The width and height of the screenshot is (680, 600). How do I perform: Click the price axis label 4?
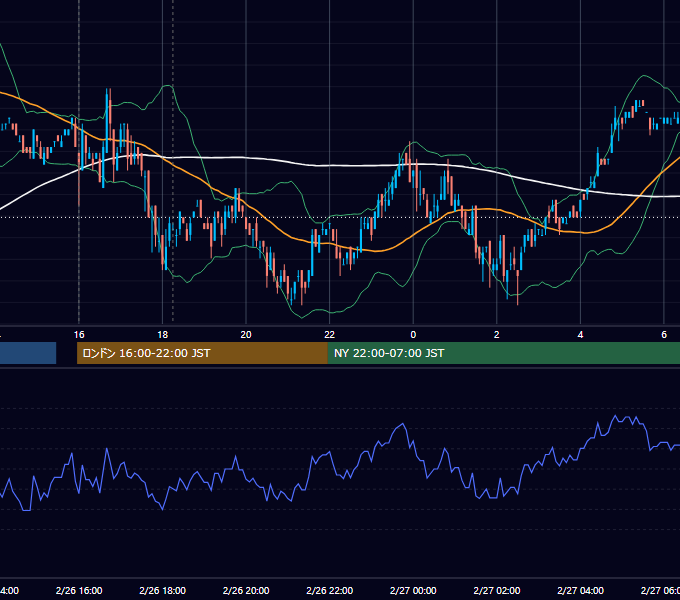580,335
